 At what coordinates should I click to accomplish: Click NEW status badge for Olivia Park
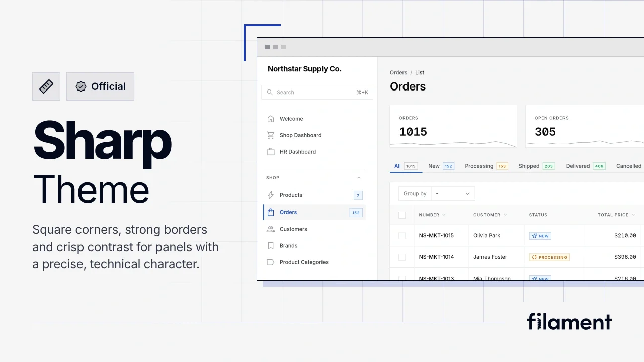540,236
